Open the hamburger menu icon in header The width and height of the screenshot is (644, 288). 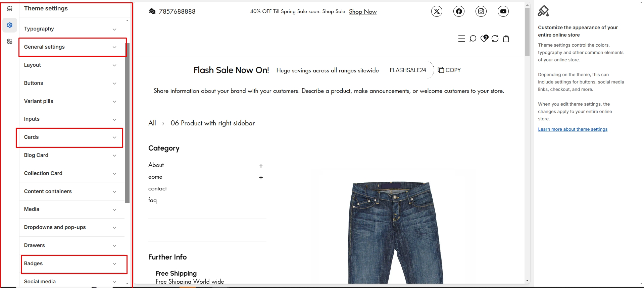462,39
